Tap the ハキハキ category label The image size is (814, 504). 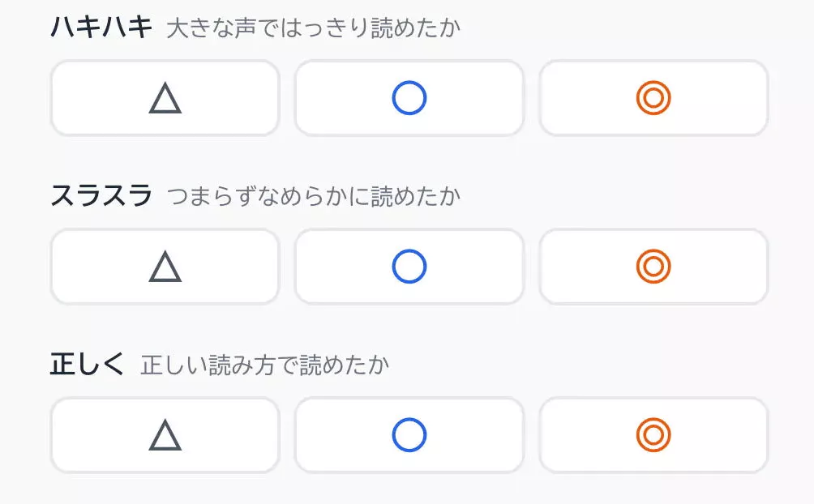click(x=100, y=25)
